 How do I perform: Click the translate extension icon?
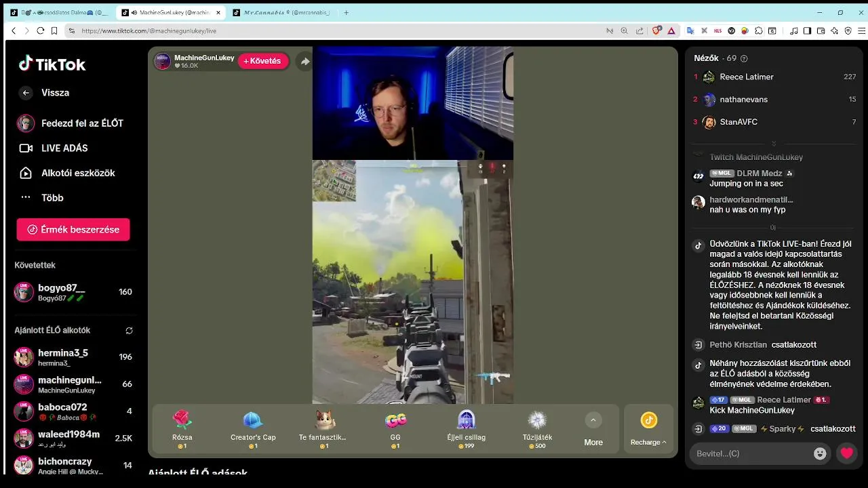click(690, 31)
